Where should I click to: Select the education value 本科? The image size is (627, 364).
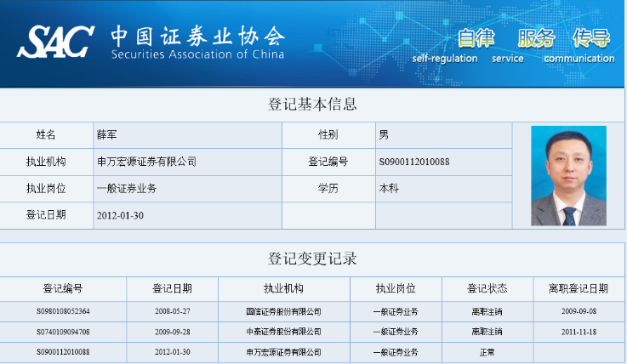click(x=389, y=188)
